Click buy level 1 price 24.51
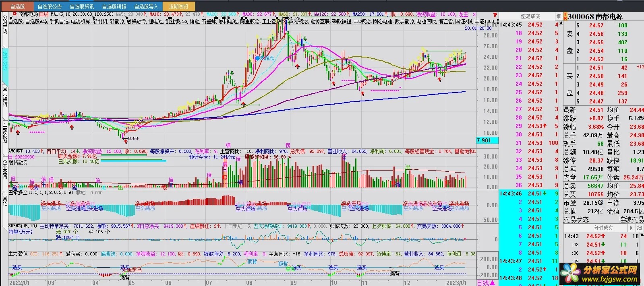 tap(596, 67)
